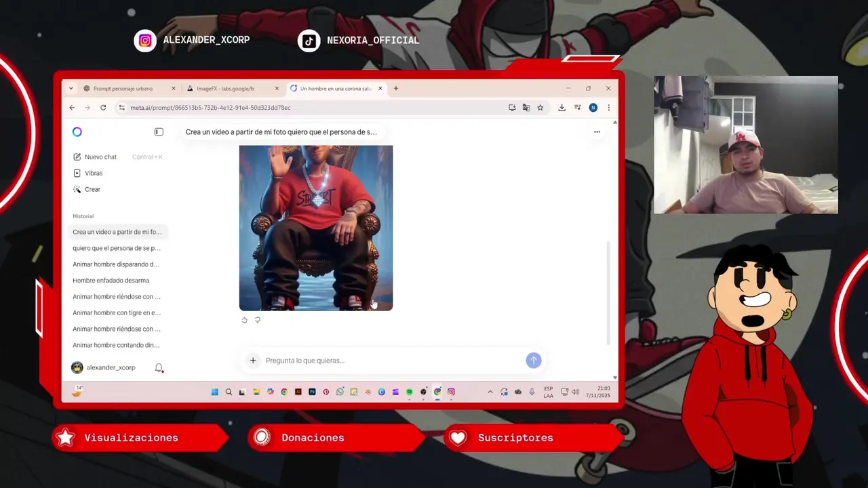Click the meta.ai URL address bar
The image size is (868, 488).
pos(315,108)
